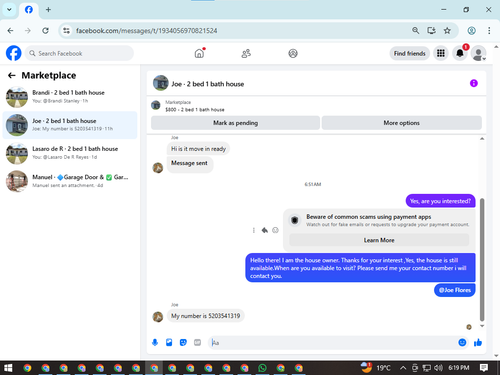Click the Learn More button in scam warning
The image size is (500, 375).
click(379, 240)
